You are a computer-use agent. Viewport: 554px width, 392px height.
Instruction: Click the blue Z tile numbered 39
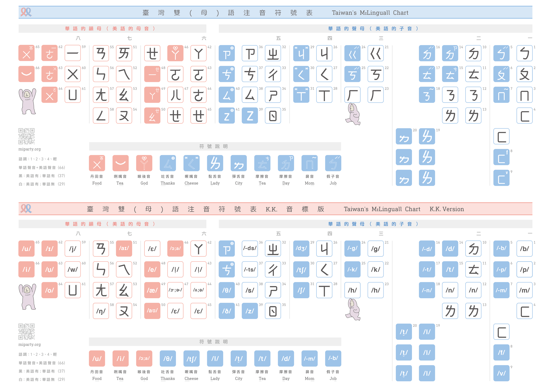click(x=250, y=115)
